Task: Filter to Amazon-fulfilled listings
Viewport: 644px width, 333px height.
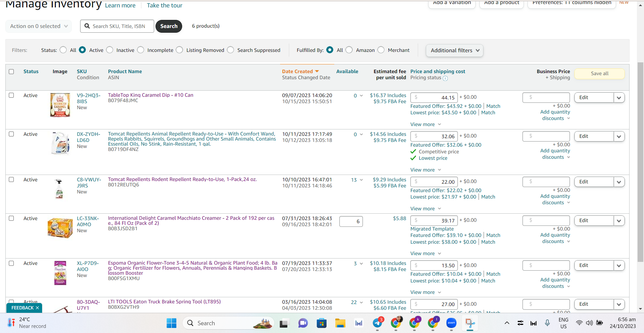Action: click(x=349, y=50)
